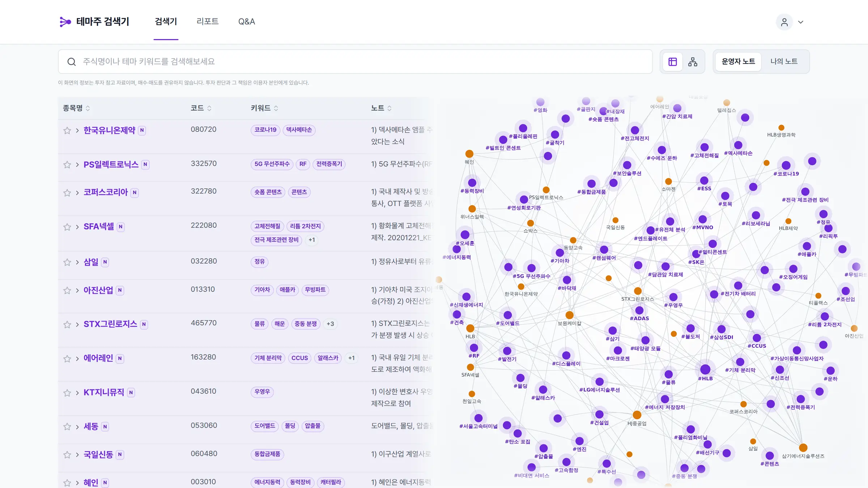Select the #ADAS graph node
Viewport: 868px width, 488px height.
pos(639,311)
